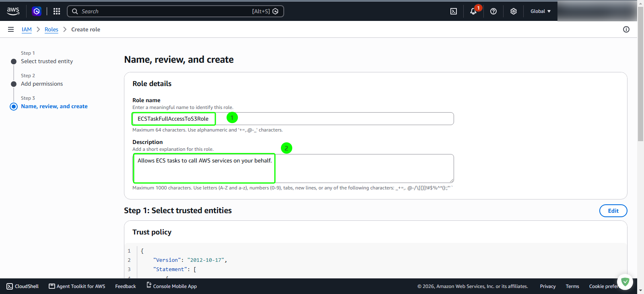Select Step 3 Name, review, and create

(54, 106)
